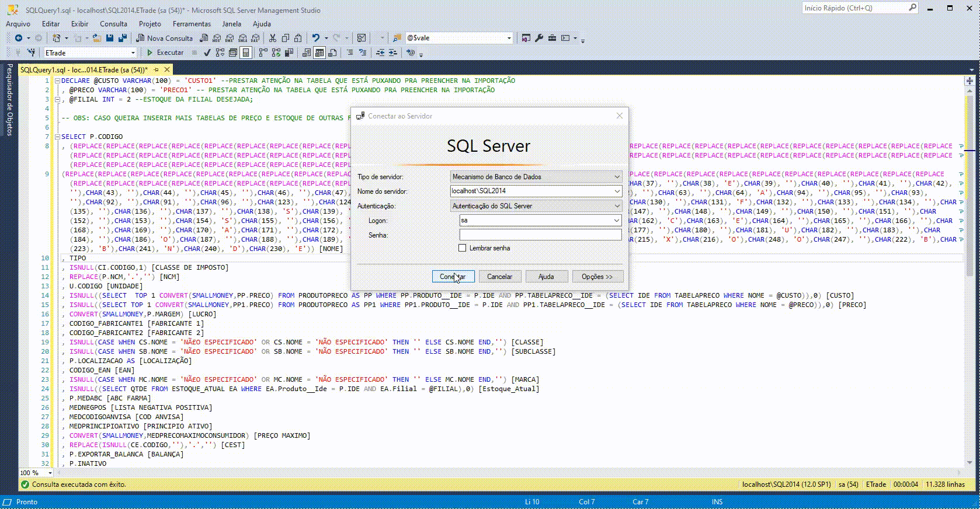The height and width of the screenshot is (509, 980).
Task: Collapse the SELECT block at line 7
Action: (x=57, y=137)
